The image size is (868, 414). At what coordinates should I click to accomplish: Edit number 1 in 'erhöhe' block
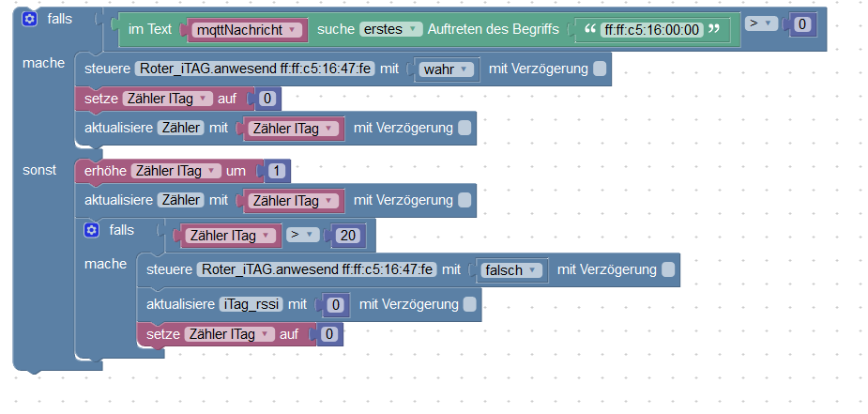point(276,171)
